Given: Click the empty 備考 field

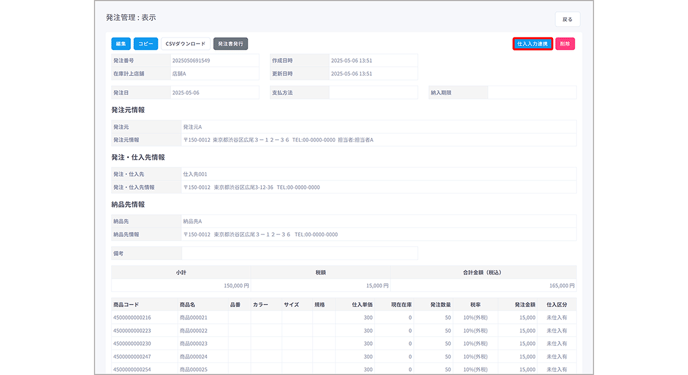Looking at the screenshot, I should 300,253.
